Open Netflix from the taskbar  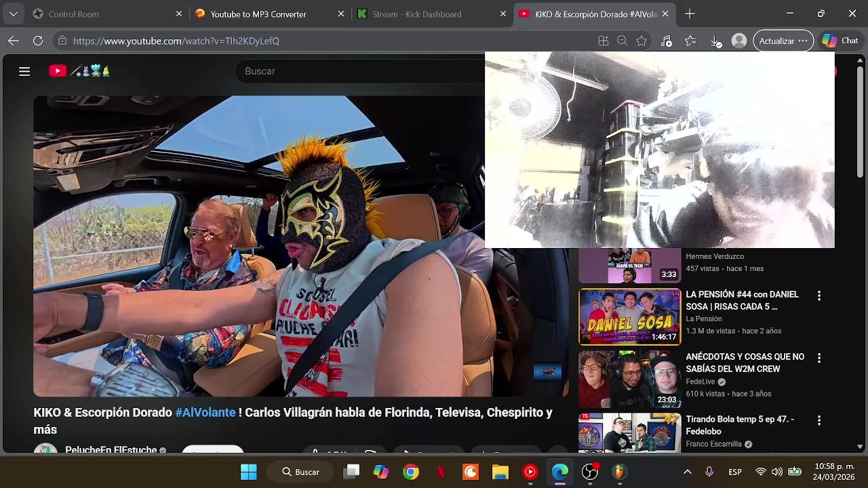point(441,472)
